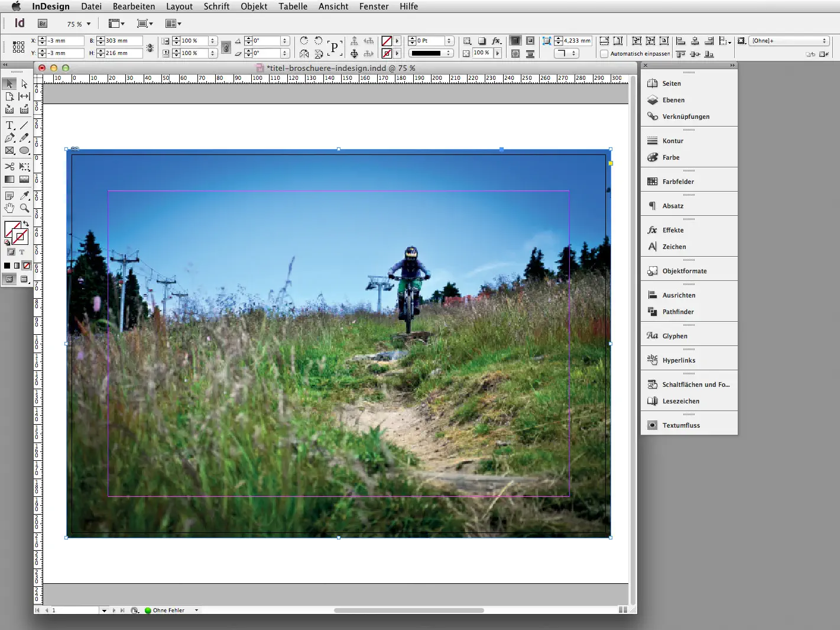
Task: Apply black fill color swatch
Action: point(7,265)
